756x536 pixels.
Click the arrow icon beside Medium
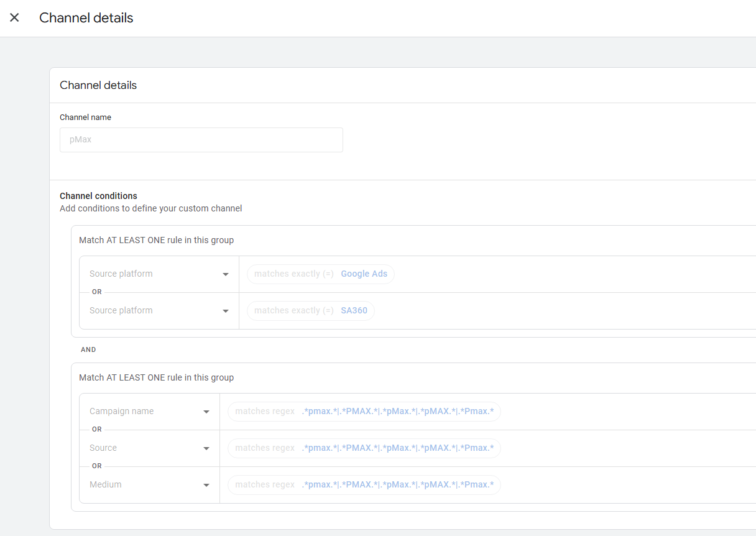tap(206, 485)
